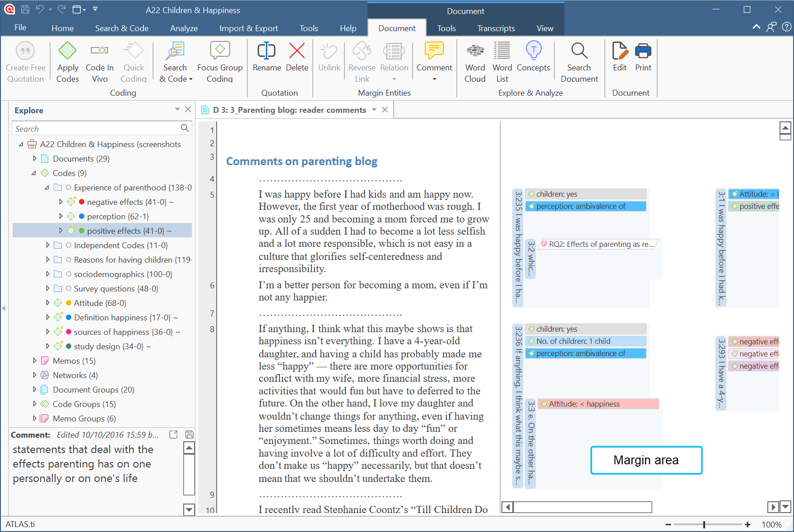
Task: Click the margin scroll-right arrow
Action: coord(773,507)
